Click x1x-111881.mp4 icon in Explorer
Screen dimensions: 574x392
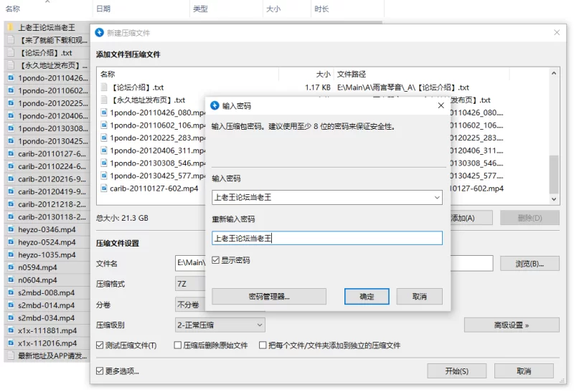point(11,330)
